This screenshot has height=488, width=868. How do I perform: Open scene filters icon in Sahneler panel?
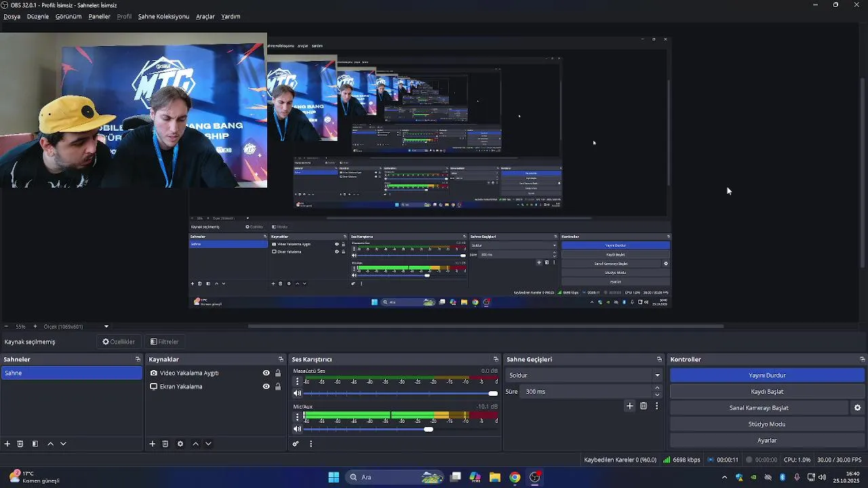[x=35, y=444]
